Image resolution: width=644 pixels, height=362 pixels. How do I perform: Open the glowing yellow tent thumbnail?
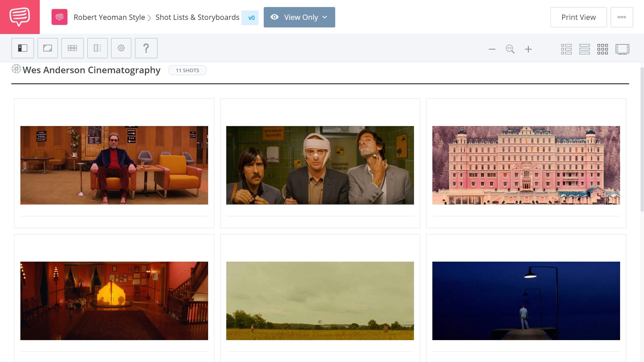pyautogui.click(x=114, y=301)
